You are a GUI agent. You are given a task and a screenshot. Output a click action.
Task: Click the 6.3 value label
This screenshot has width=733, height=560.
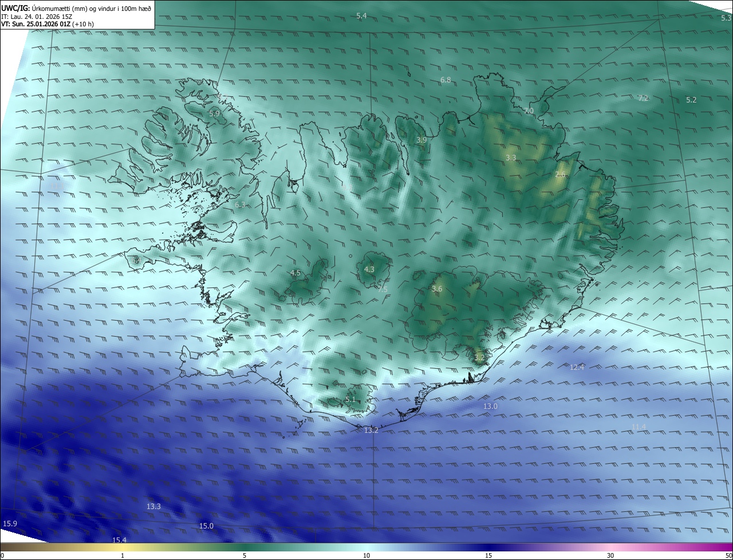coord(240,205)
